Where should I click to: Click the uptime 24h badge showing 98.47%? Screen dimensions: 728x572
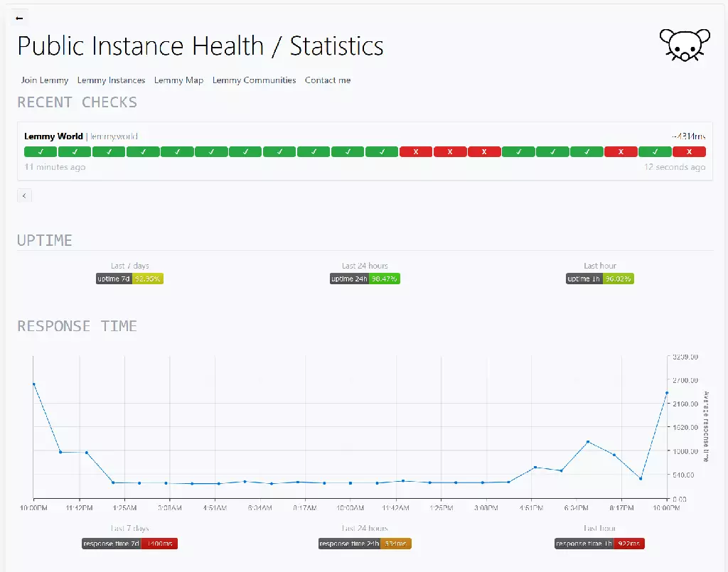click(365, 279)
